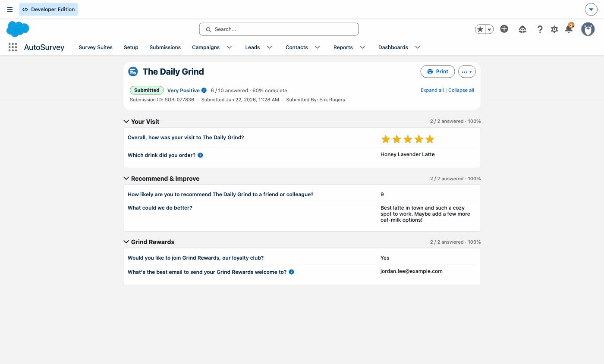Click the survey icon beside The Daily Grind
This screenshot has width=604, height=364.
pos(133,72)
